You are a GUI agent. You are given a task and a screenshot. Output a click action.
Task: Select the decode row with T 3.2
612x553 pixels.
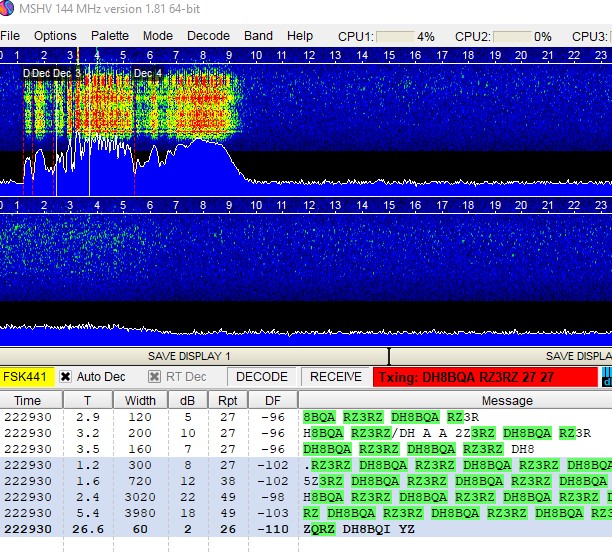306,433
